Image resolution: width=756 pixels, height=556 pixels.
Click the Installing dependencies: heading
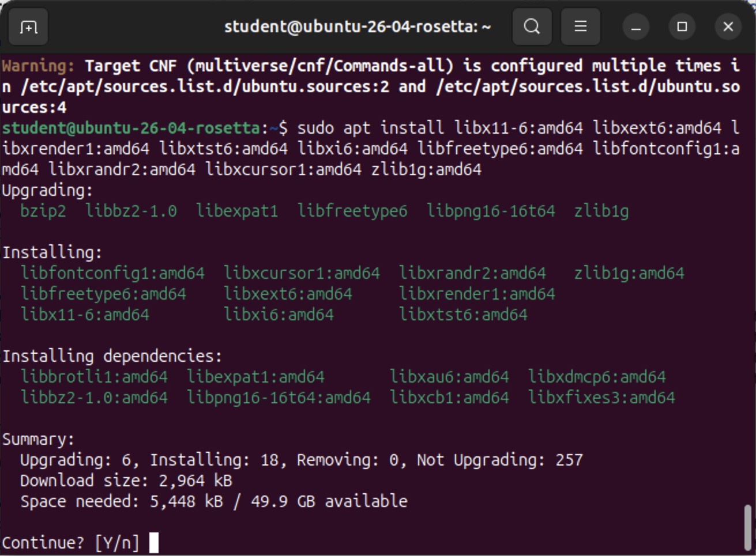[x=112, y=356]
